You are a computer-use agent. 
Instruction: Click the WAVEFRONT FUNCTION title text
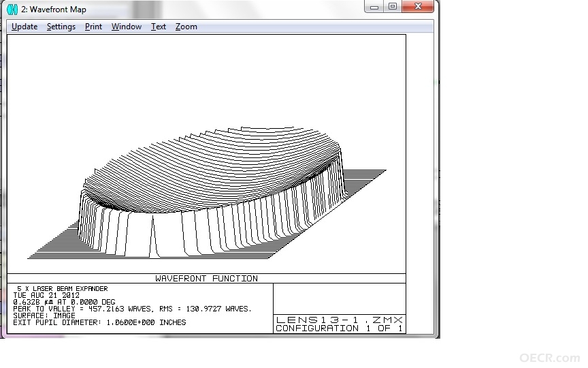point(207,279)
